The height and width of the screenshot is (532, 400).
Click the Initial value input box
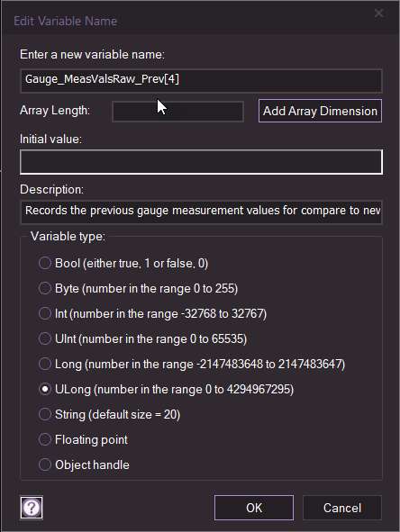(x=202, y=162)
